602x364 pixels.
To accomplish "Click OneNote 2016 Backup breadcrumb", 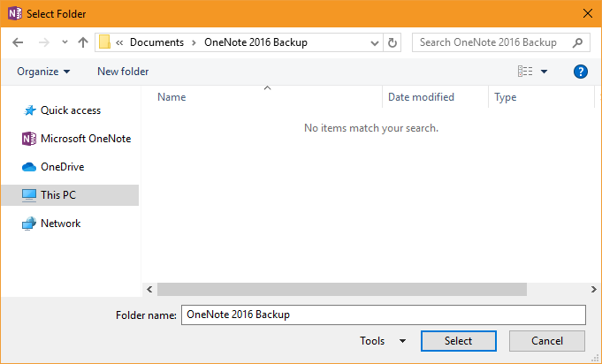I will [x=255, y=42].
